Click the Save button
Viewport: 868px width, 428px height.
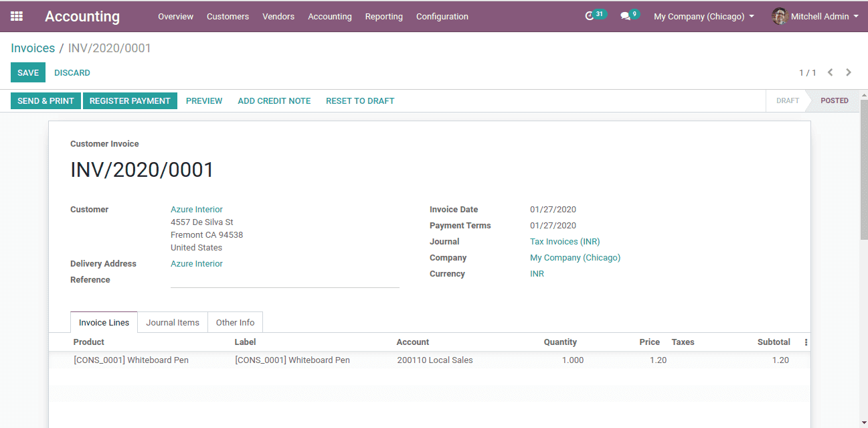click(x=28, y=72)
